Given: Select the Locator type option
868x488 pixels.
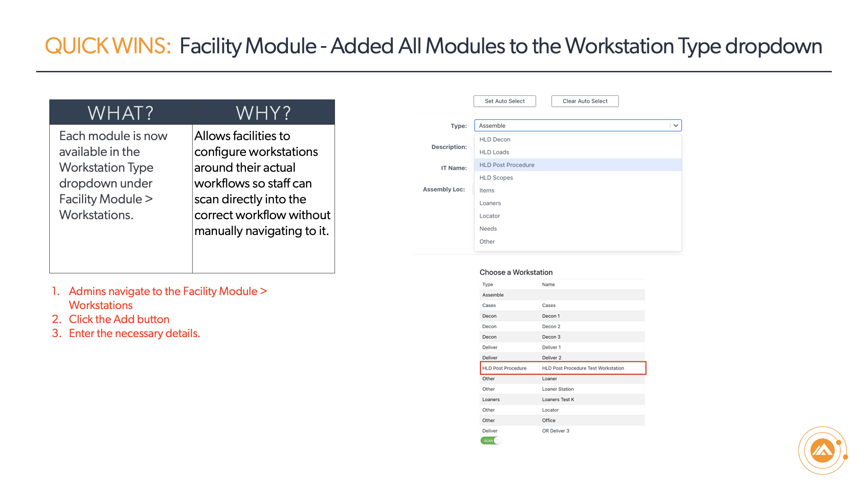Looking at the screenshot, I should coord(578,216).
